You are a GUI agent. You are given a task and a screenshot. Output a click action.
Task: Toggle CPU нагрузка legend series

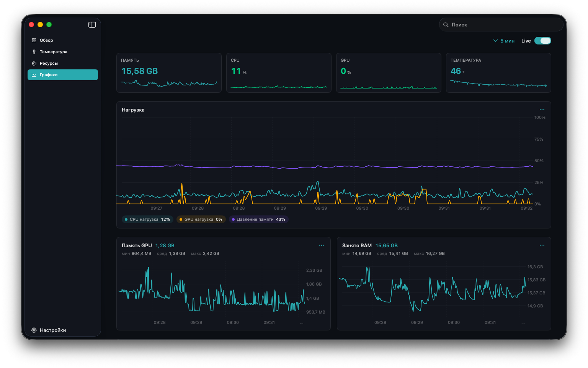pos(147,219)
